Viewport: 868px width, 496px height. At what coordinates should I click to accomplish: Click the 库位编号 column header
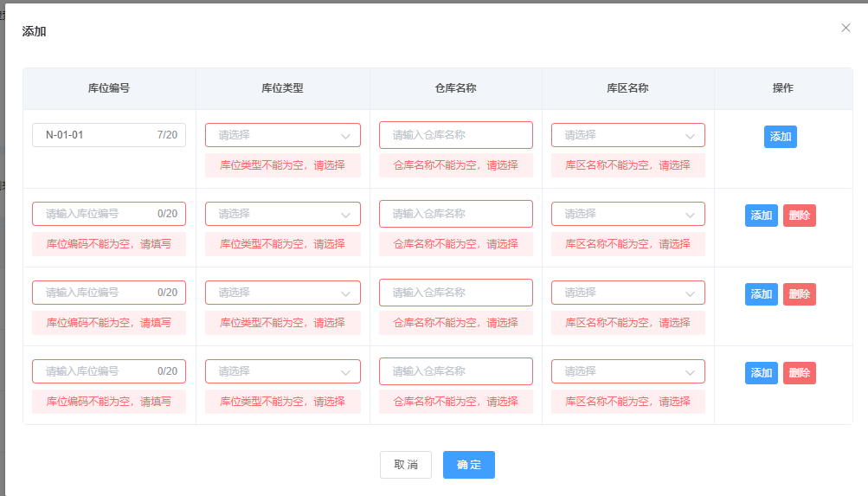pos(109,88)
